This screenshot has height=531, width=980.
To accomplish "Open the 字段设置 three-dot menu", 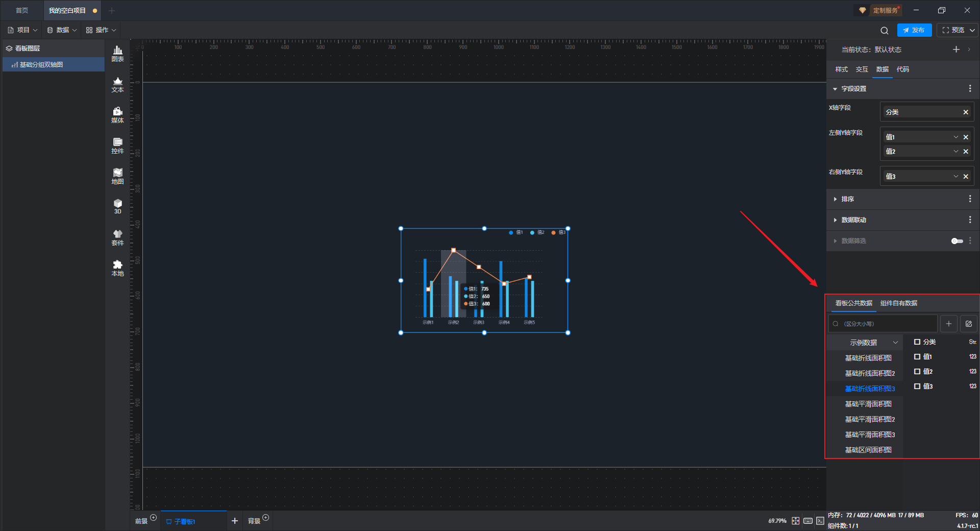I will 970,88.
